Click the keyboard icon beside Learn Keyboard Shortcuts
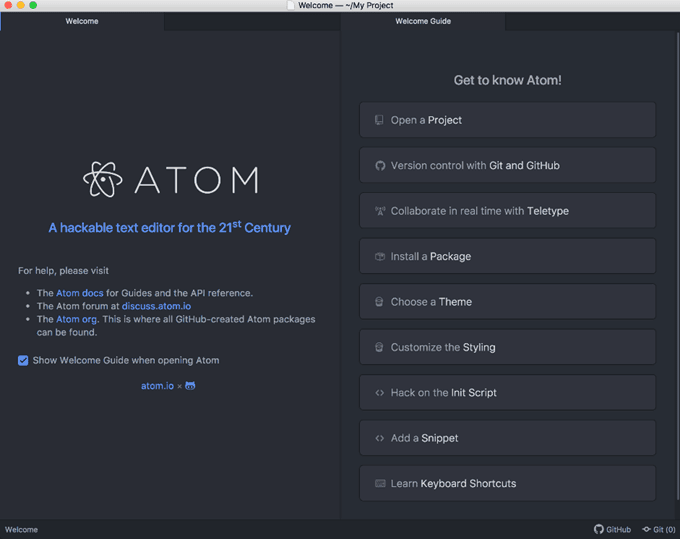 pos(380,483)
